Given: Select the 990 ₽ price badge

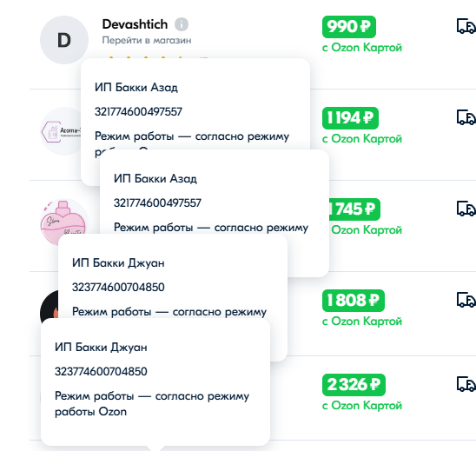Looking at the screenshot, I should (x=349, y=27).
